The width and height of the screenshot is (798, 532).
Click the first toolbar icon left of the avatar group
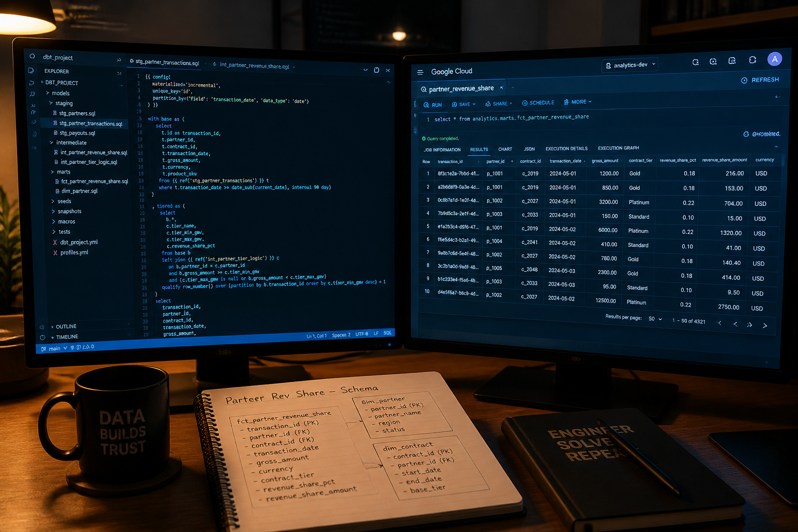(696, 62)
